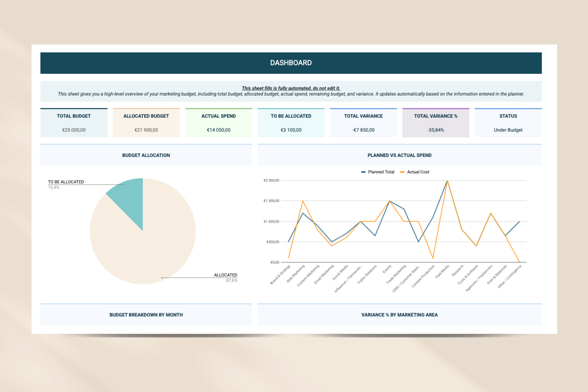This screenshot has width=588, height=392.
Task: Click the Print & Materials axis label
Action: (497, 274)
